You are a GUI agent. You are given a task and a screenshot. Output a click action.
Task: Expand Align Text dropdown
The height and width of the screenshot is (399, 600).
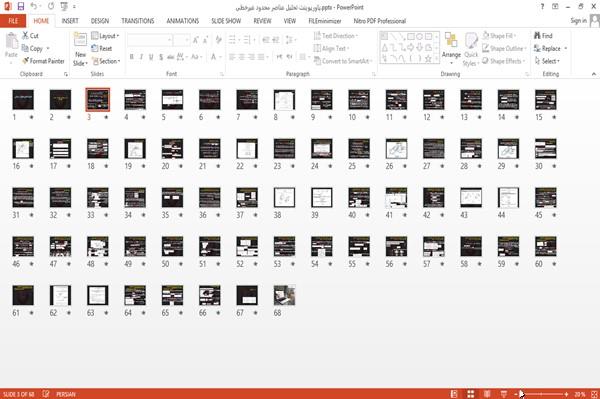coord(331,48)
